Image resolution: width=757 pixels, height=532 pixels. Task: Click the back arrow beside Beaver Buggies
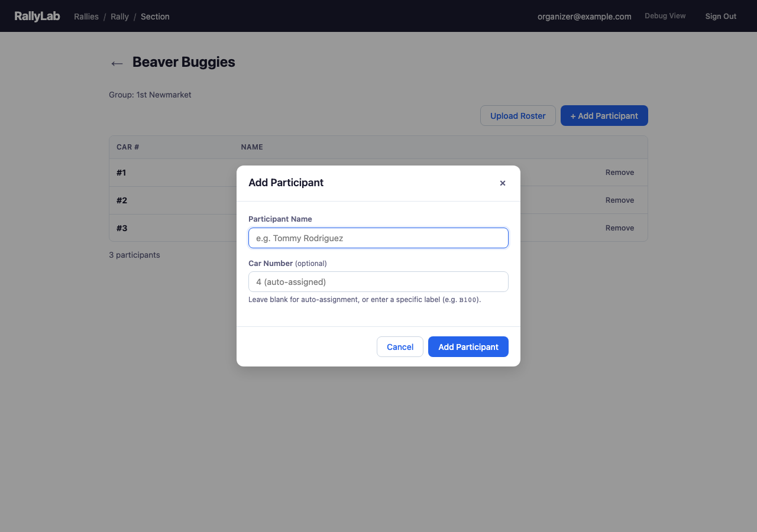point(117,63)
